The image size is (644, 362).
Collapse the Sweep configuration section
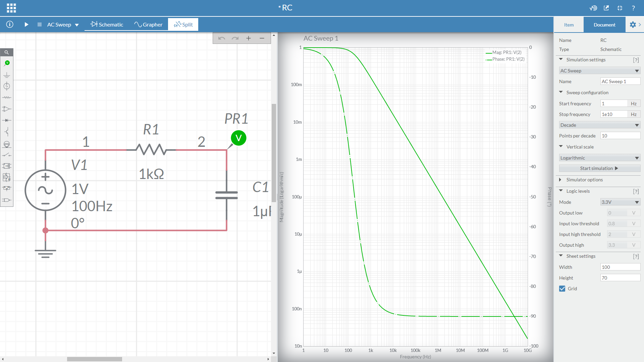click(561, 92)
